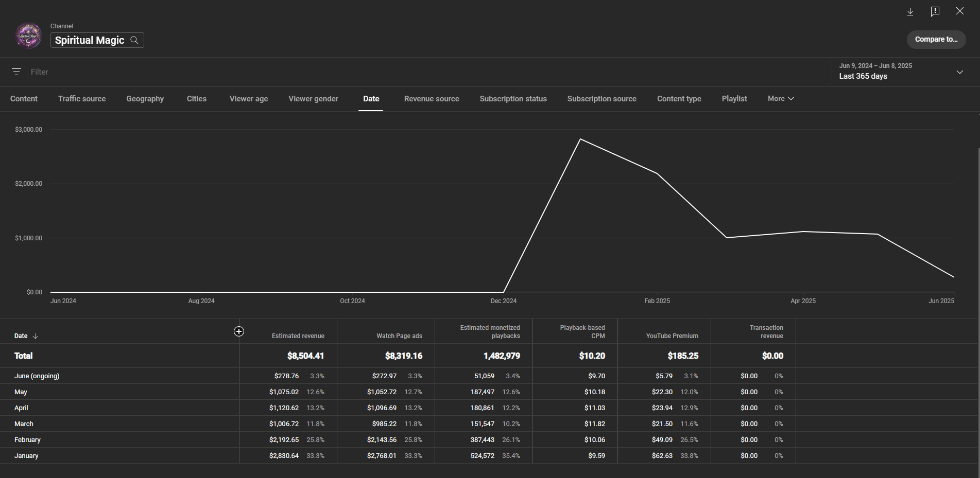Open the Playlist tab

click(734, 99)
